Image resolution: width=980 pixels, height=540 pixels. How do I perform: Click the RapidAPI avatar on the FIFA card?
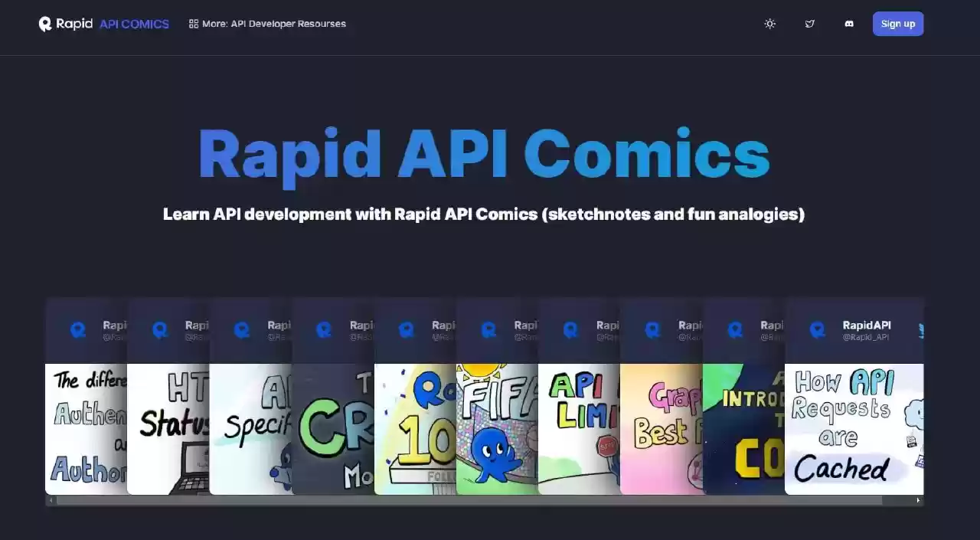[x=488, y=330]
